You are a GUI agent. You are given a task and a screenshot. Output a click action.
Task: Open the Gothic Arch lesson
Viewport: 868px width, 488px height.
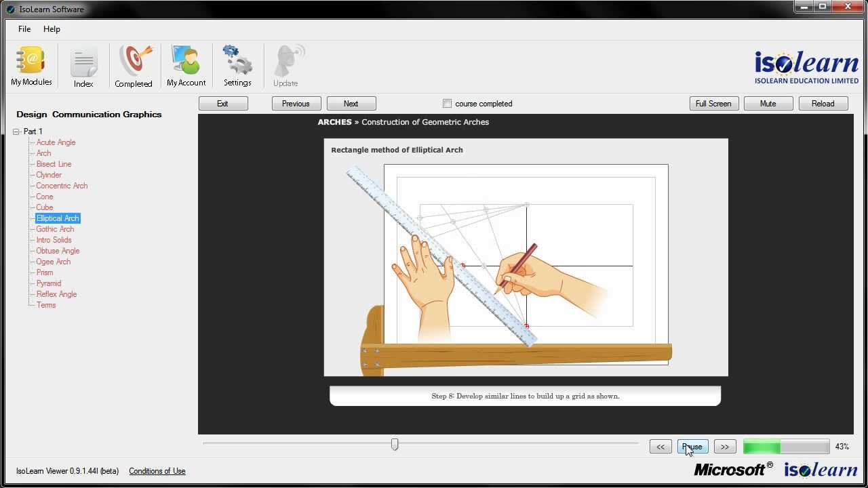point(55,229)
